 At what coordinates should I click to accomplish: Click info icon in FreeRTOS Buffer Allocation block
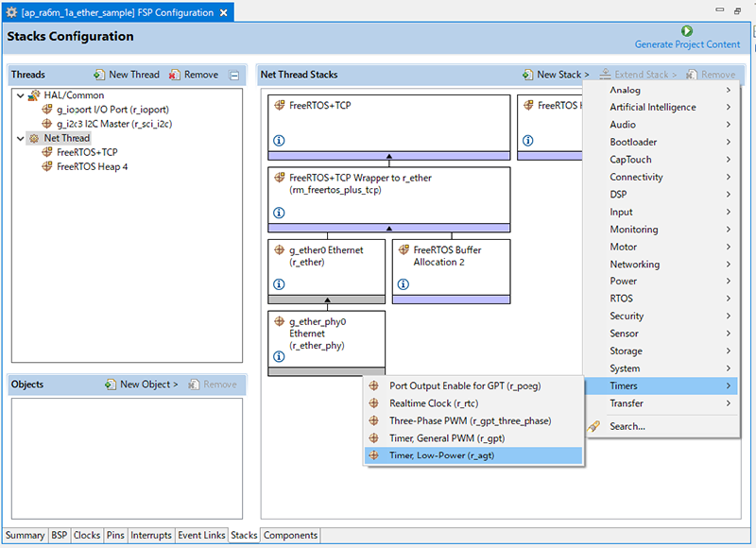pyautogui.click(x=404, y=284)
